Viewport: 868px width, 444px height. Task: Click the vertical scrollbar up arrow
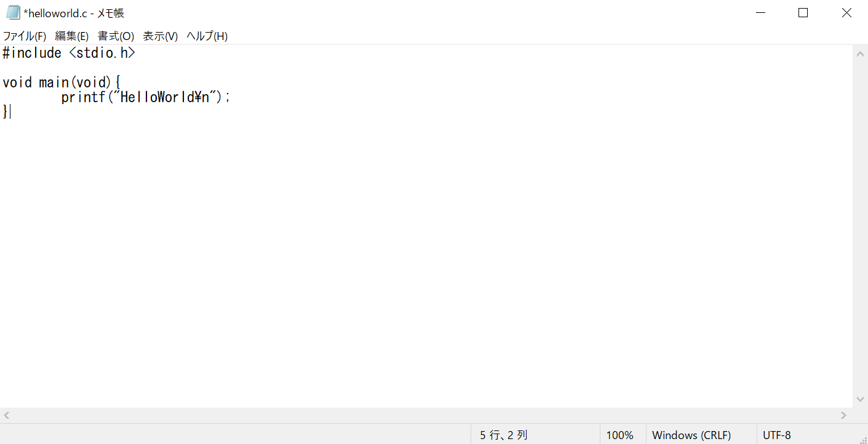pyautogui.click(x=860, y=54)
